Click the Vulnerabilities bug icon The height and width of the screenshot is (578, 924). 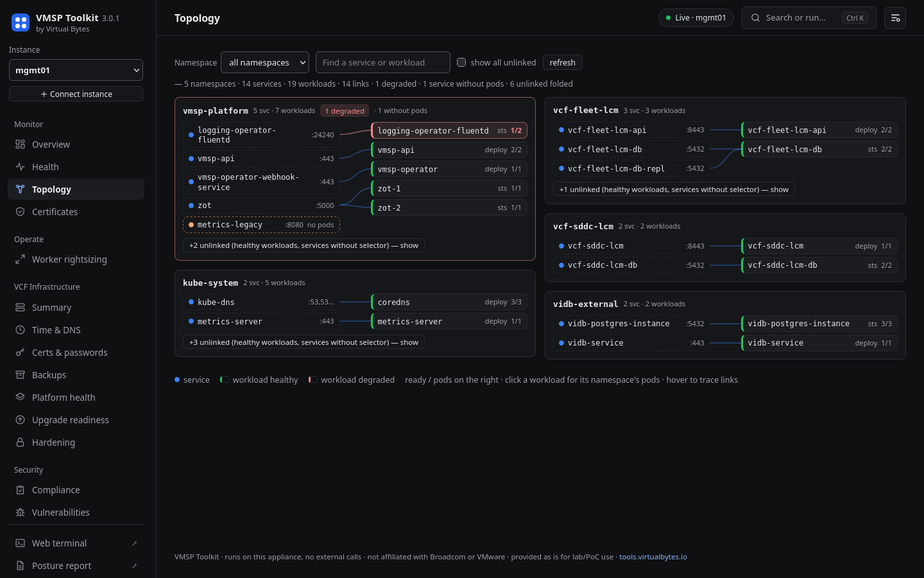click(x=20, y=512)
